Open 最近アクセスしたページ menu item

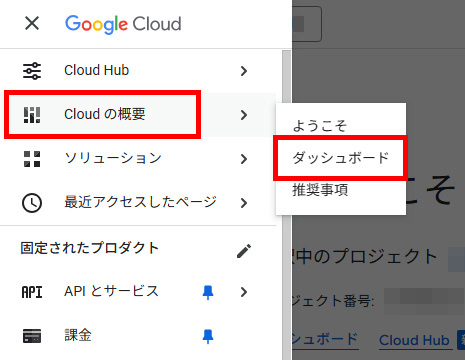pos(138,203)
